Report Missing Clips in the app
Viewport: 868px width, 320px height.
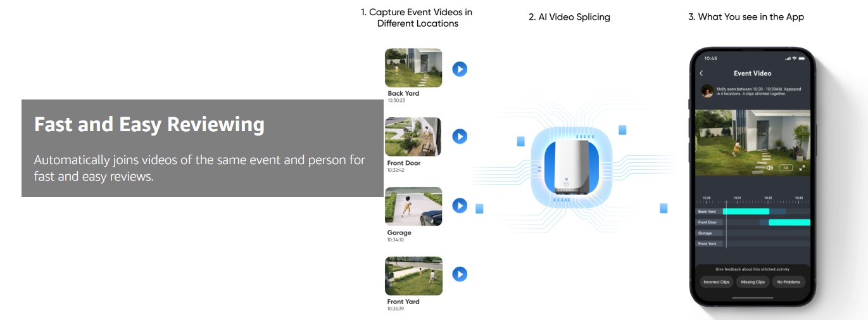click(752, 281)
